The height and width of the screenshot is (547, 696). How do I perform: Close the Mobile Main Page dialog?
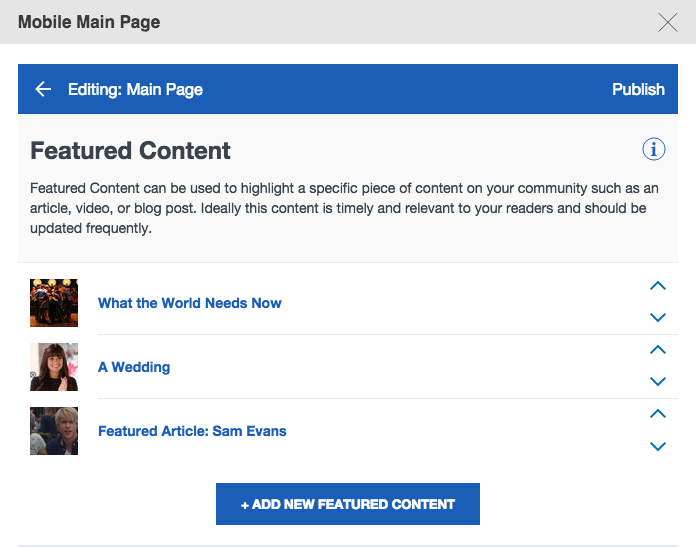[667, 22]
